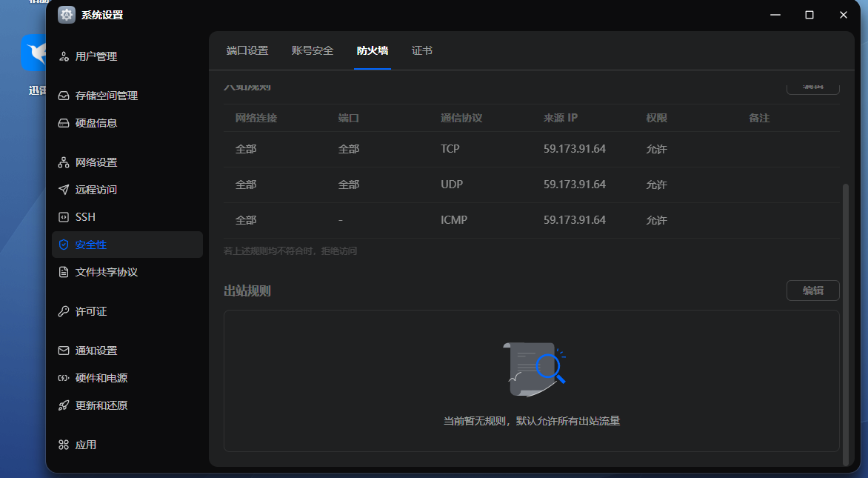This screenshot has height=478, width=868.
Task: Select 安全性 in the sidebar
Action: coord(127,245)
